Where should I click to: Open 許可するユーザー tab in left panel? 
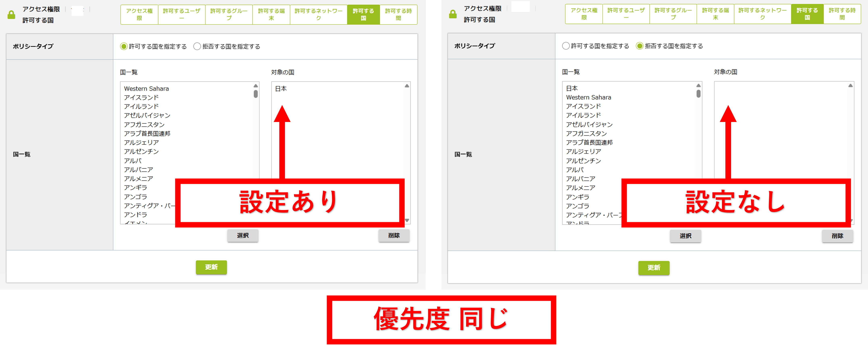point(182,15)
